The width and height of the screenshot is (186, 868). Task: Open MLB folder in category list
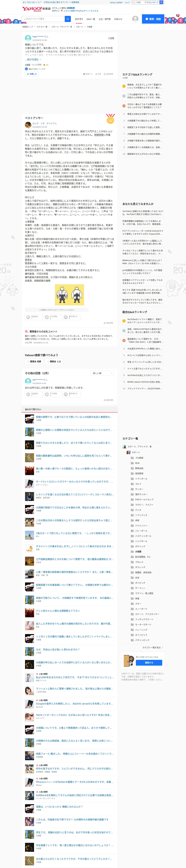pyautogui.click(x=135, y=463)
